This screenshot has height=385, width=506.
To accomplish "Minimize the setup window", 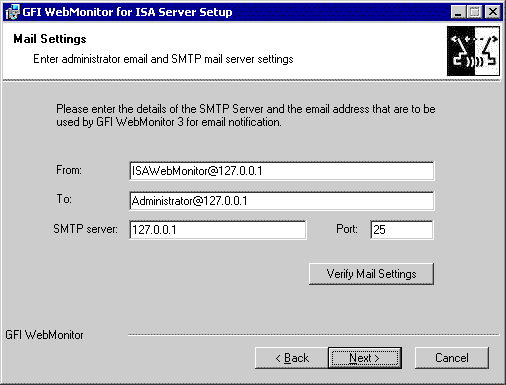I will pyautogui.click(x=458, y=12).
